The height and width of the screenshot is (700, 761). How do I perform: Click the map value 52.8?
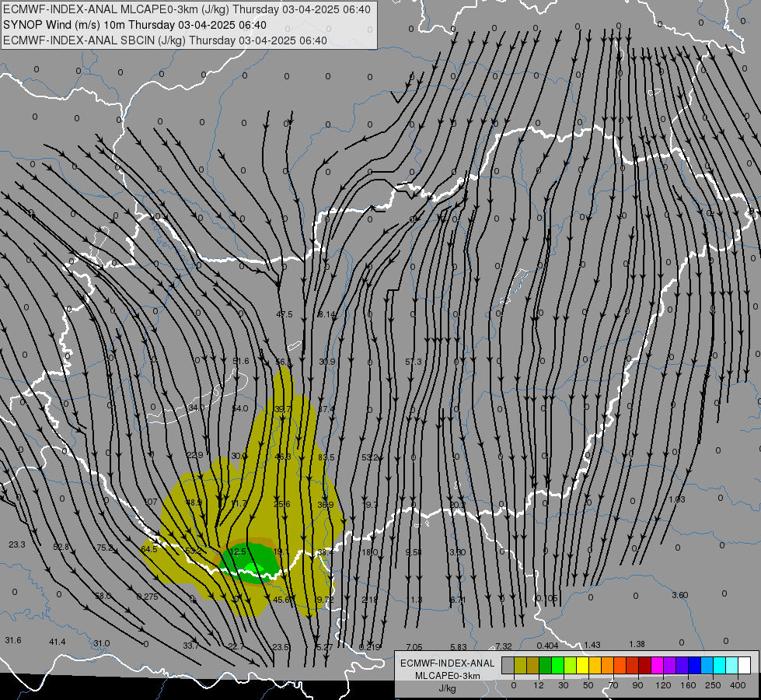point(61,547)
